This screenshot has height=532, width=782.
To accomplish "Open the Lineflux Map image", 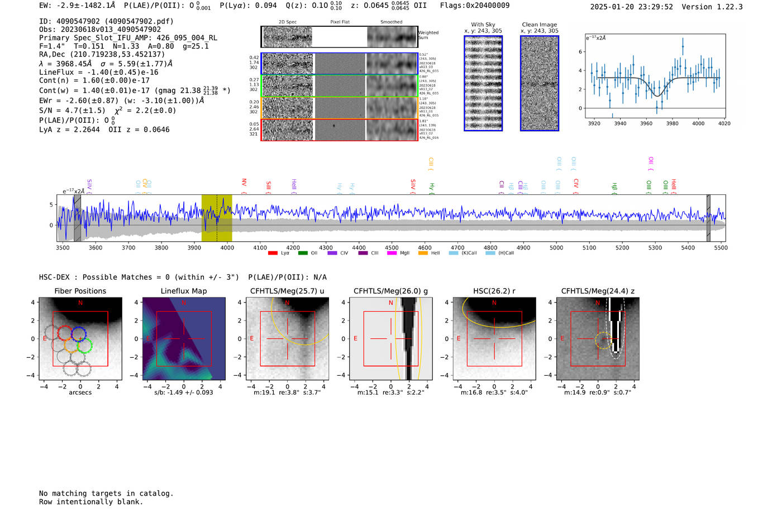I will tap(184, 339).
